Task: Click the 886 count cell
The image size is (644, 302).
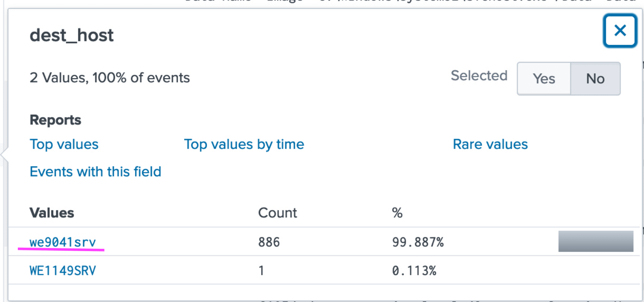Action: (x=269, y=242)
